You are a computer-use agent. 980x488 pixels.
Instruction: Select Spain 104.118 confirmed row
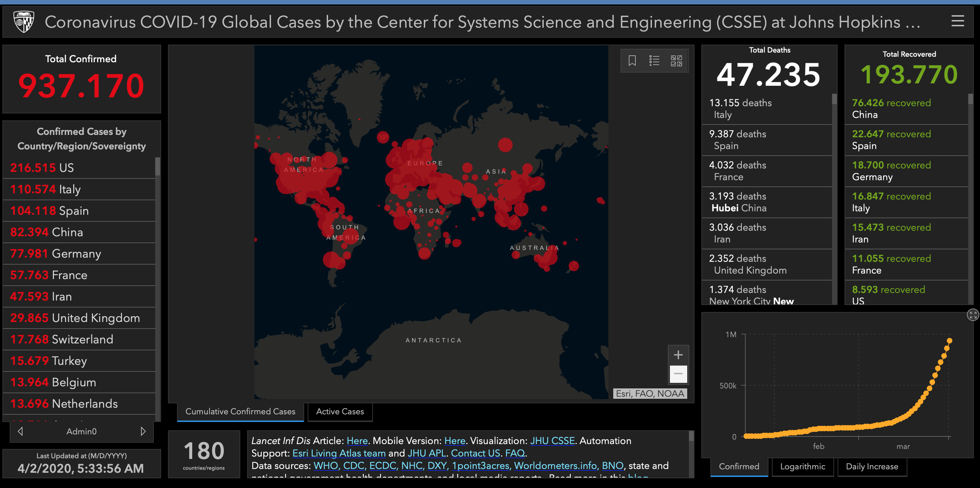click(79, 211)
